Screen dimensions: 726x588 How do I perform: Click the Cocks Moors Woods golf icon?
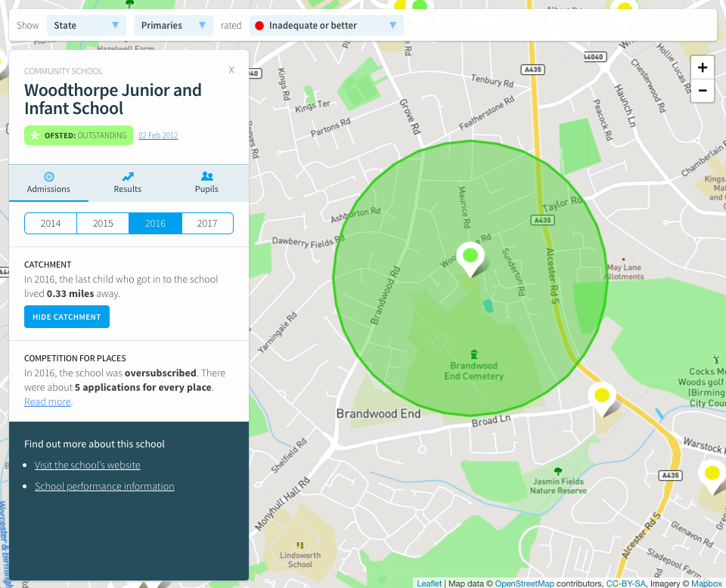point(716,359)
